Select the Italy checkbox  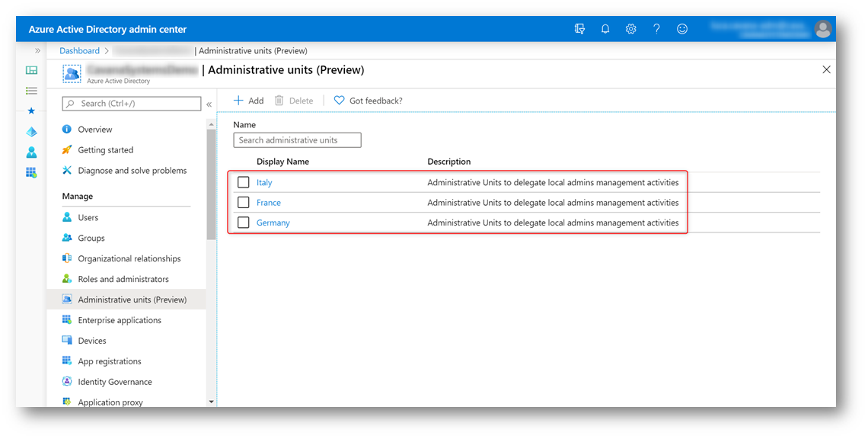click(243, 182)
